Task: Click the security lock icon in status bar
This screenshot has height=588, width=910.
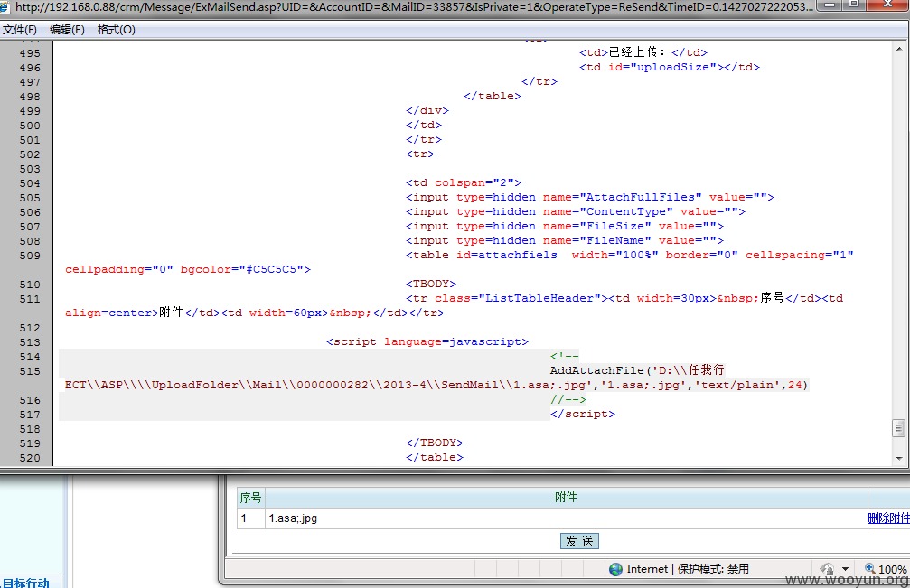Action: 828,569
